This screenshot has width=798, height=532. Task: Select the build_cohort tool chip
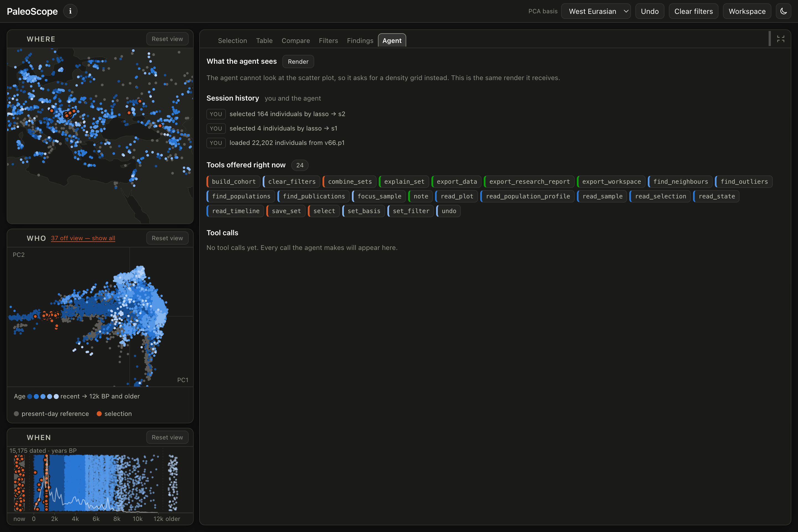233,181
